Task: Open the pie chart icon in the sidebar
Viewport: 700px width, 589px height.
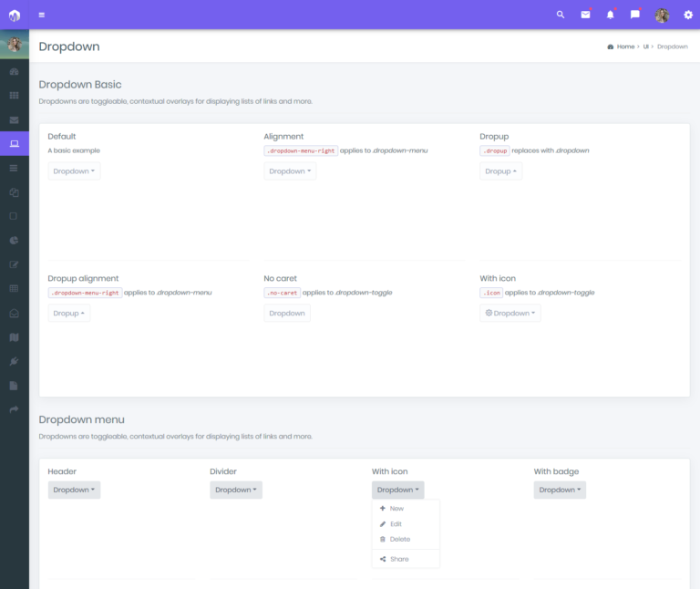Action: (x=15, y=240)
